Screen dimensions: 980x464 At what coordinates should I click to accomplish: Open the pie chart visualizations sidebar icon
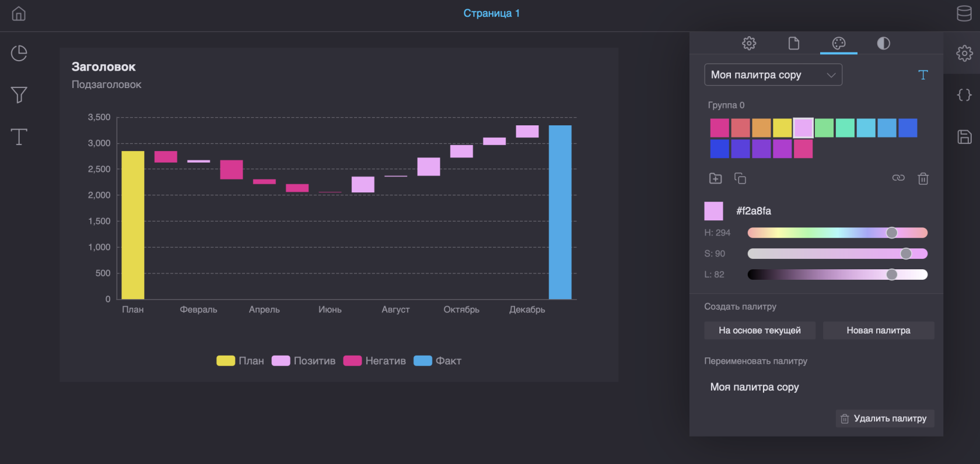(19, 53)
